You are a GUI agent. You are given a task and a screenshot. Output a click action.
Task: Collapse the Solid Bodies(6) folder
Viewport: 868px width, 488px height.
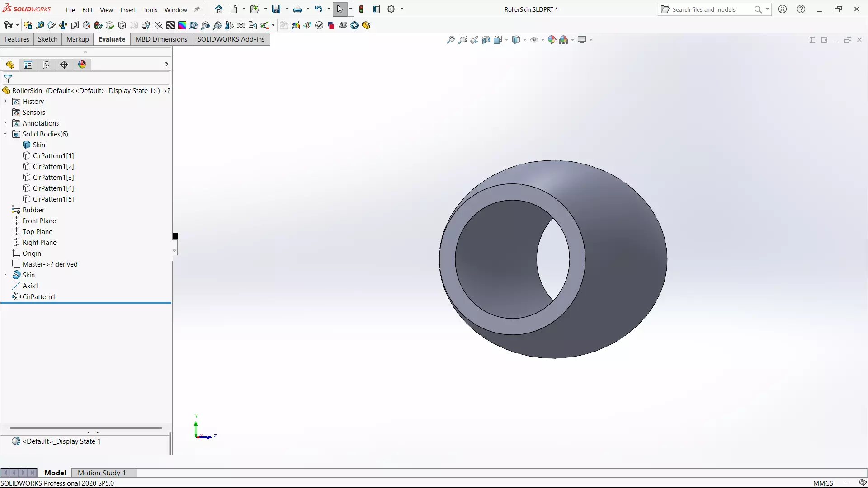click(5, 134)
